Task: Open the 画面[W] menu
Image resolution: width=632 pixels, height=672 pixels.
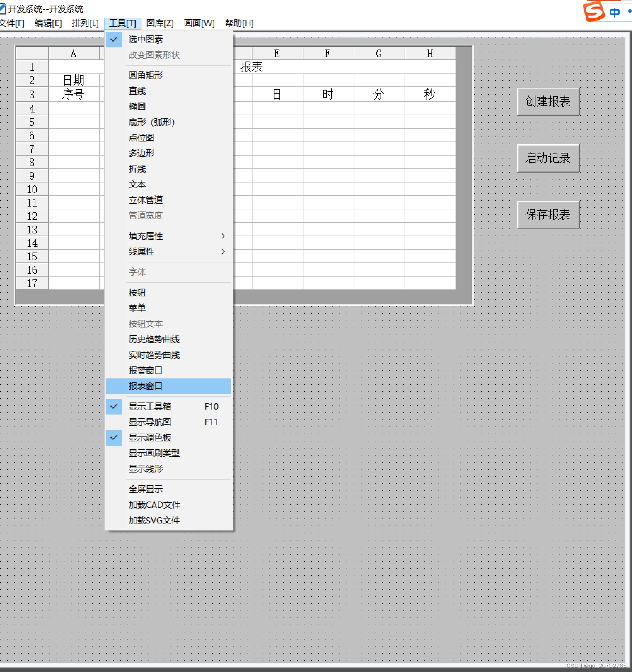Action: 199,23
